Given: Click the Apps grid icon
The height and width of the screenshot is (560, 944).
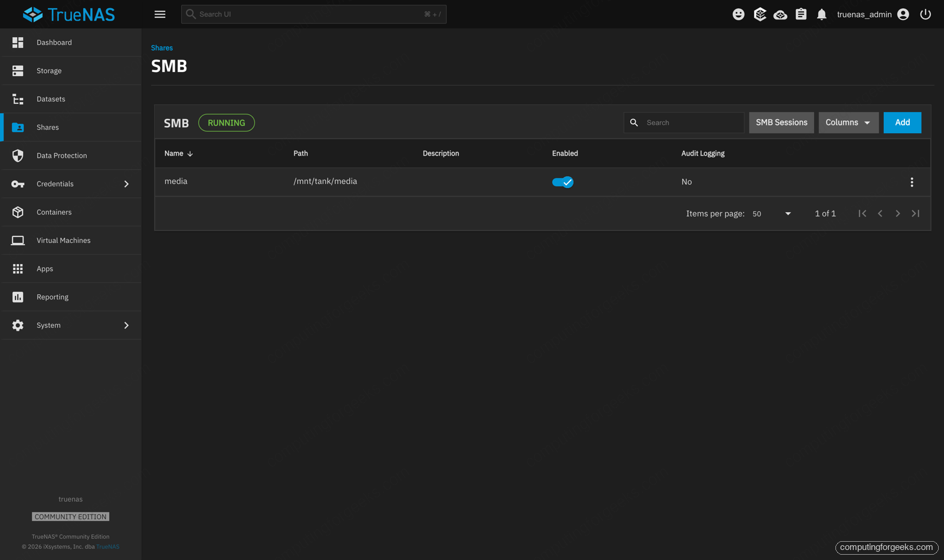Looking at the screenshot, I should click(x=18, y=269).
